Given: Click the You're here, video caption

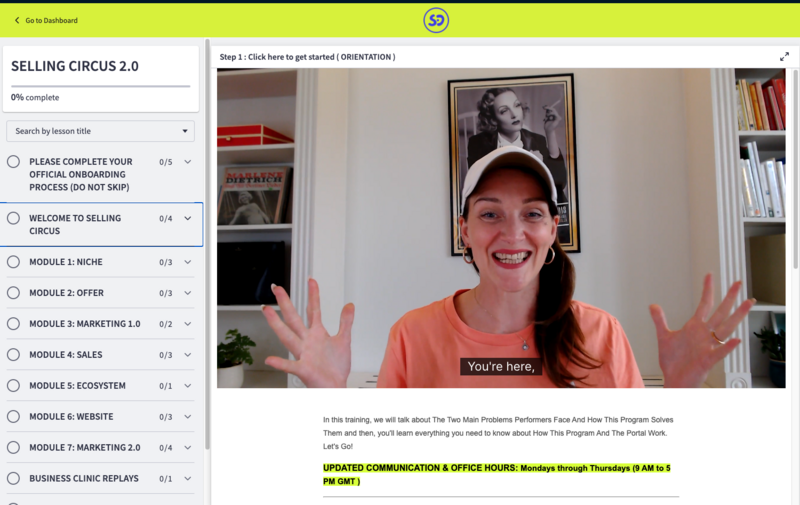Looking at the screenshot, I should (501, 367).
